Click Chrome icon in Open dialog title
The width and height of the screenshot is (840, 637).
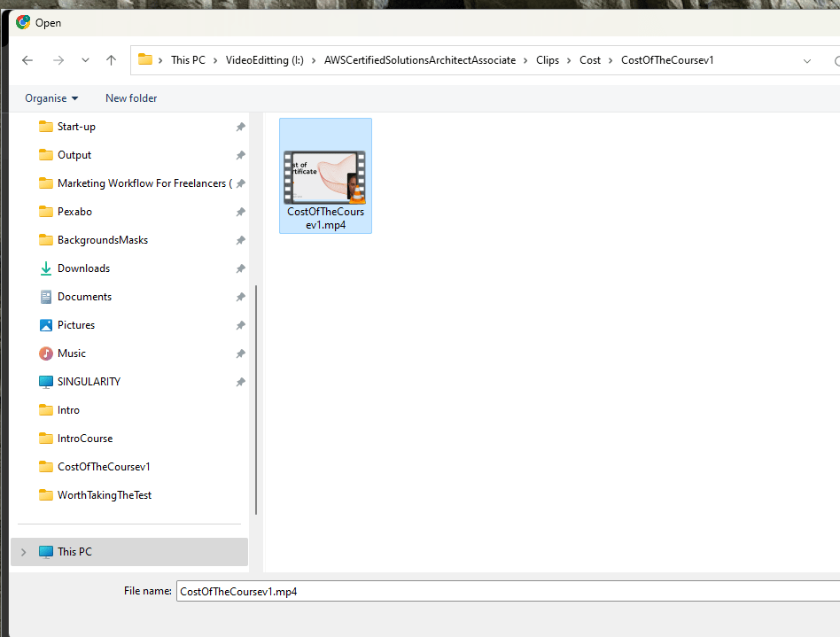click(x=23, y=22)
